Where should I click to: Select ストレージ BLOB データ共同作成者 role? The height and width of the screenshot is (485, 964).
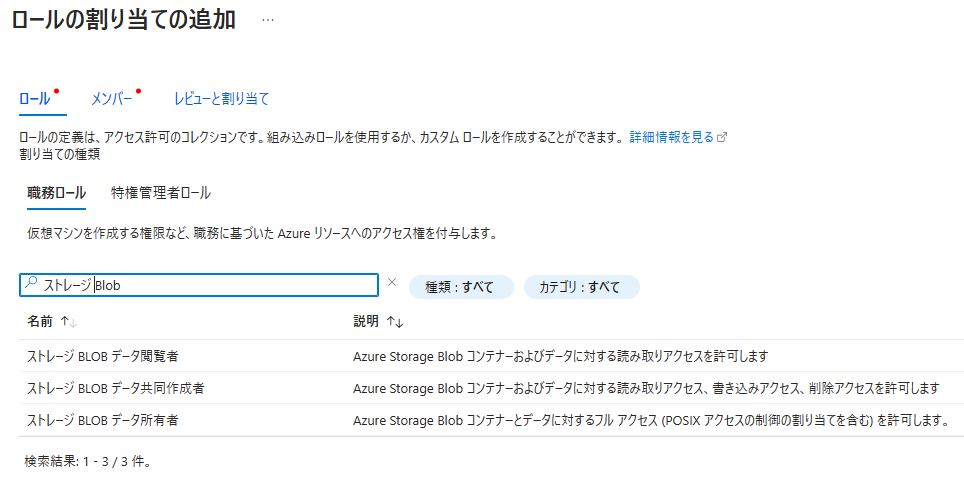[116, 388]
